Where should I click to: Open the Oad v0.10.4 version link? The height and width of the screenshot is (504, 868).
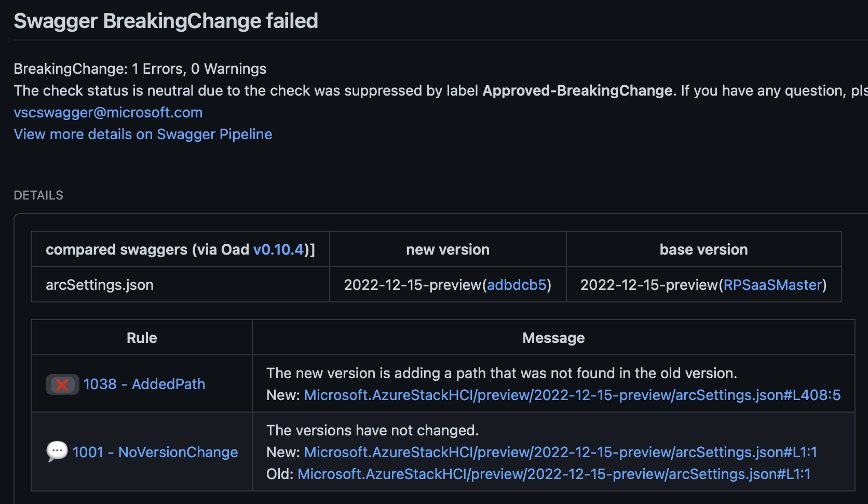click(278, 249)
